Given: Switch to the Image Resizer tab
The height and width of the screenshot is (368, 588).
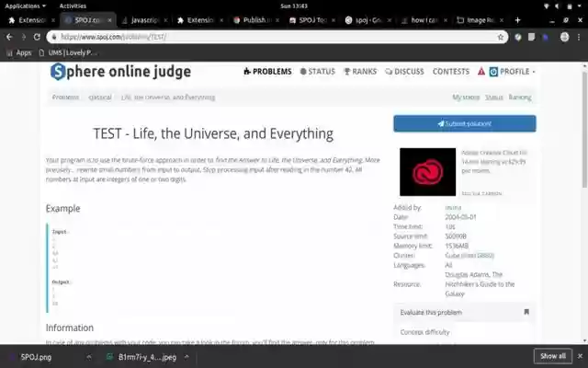Looking at the screenshot, I should tap(481, 20).
